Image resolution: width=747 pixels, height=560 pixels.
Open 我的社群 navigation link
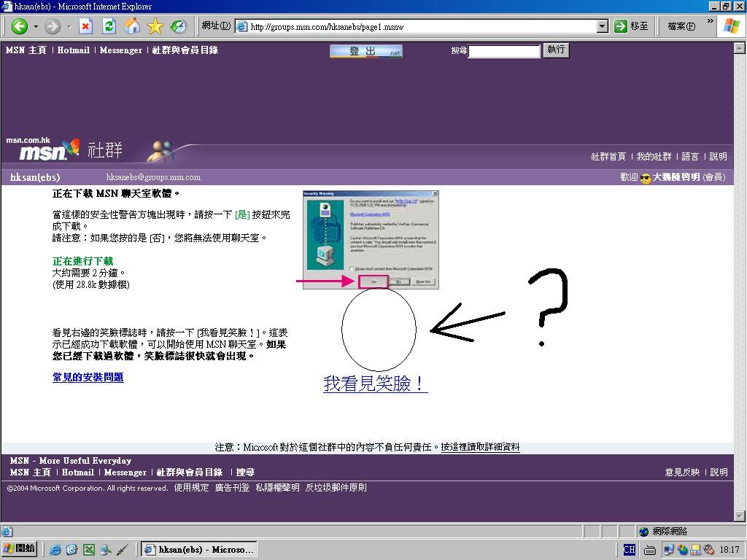coord(654,156)
